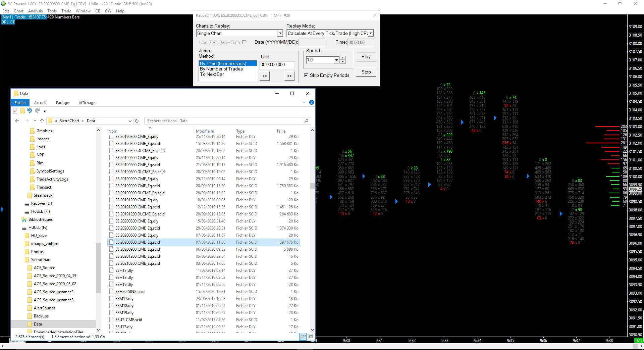Sort files by the Taille column
Screen dimensions: 644x350
click(287, 131)
